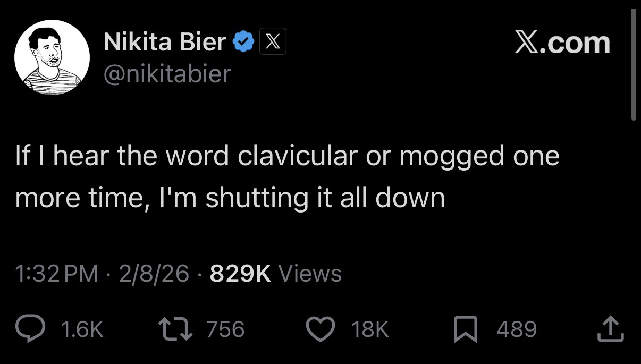Click the 1.6K replies count
This screenshot has width=641, height=364.
click(x=82, y=329)
